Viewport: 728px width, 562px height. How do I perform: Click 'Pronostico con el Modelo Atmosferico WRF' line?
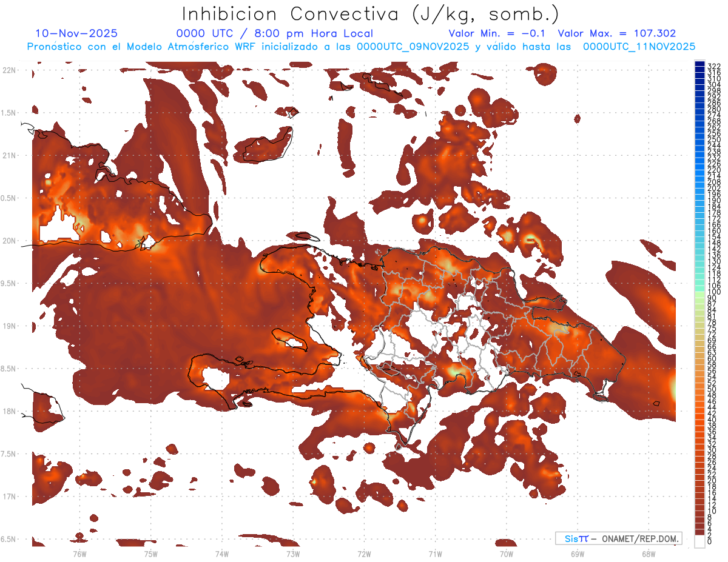pos(362,46)
